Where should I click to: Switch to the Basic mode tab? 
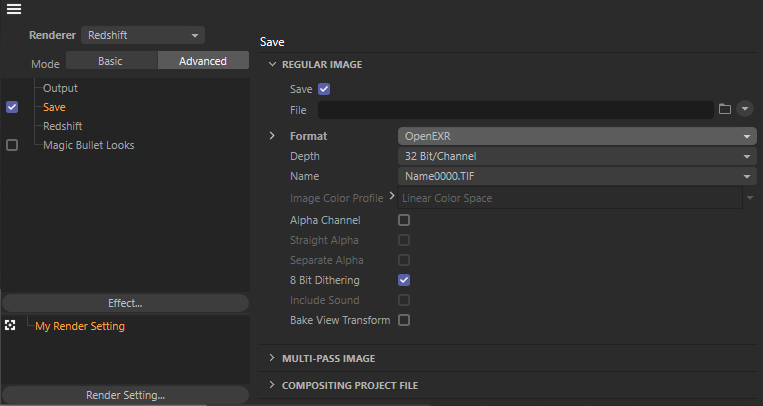click(111, 61)
